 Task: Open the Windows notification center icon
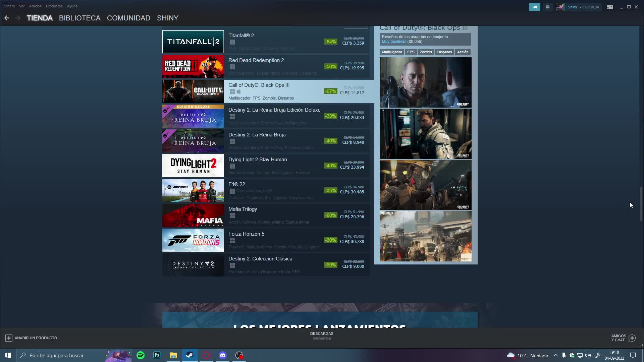[x=633, y=355]
